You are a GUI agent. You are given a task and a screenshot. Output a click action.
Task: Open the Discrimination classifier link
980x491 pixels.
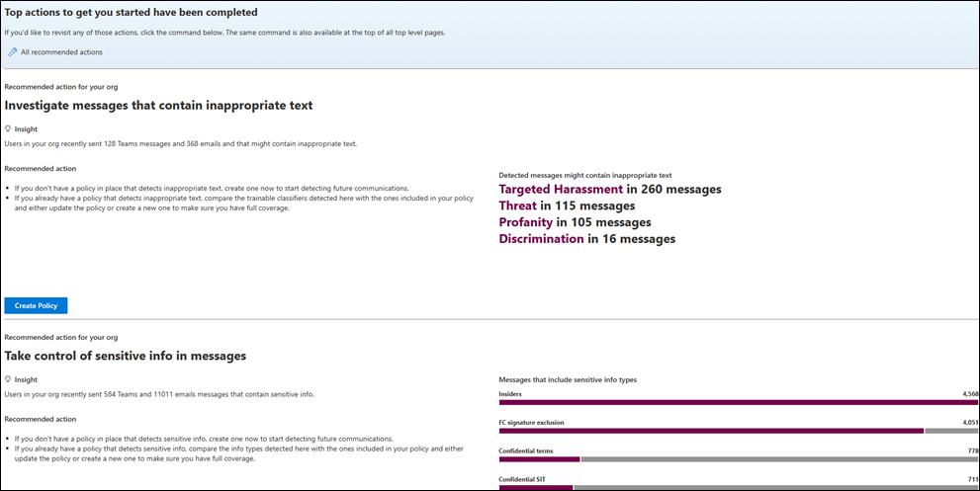(541, 238)
